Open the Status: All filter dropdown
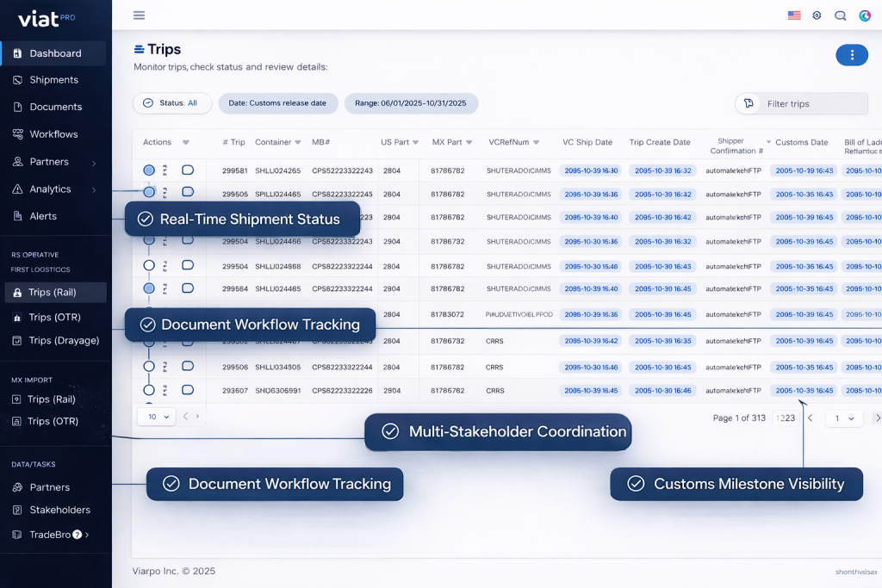 (172, 103)
